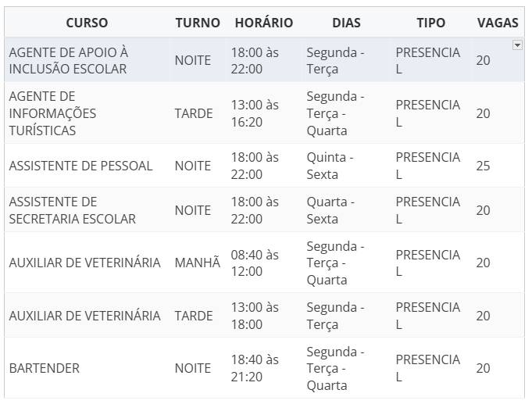The height and width of the screenshot is (404, 532).
Task: Click the VAGAS column header
Action: pyautogui.click(x=498, y=23)
